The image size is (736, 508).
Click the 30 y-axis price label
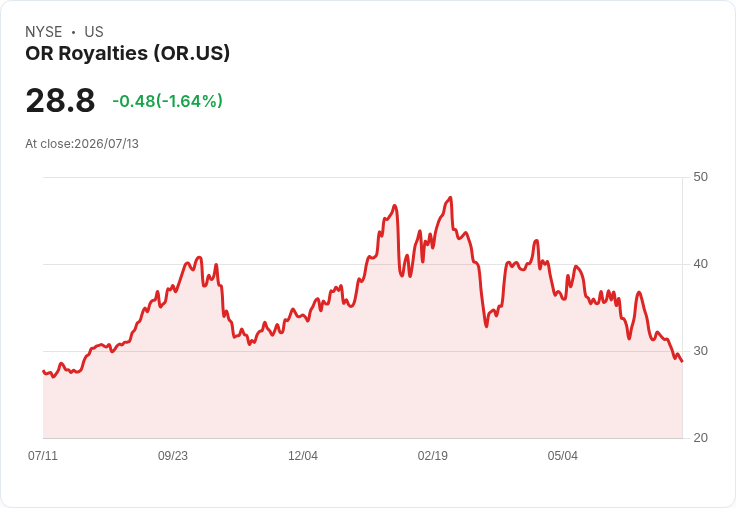click(x=700, y=351)
